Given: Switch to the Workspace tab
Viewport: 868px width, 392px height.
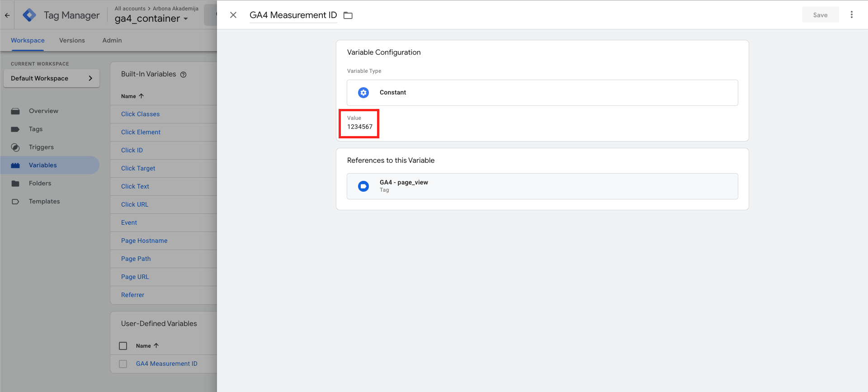Looking at the screenshot, I should [x=28, y=40].
